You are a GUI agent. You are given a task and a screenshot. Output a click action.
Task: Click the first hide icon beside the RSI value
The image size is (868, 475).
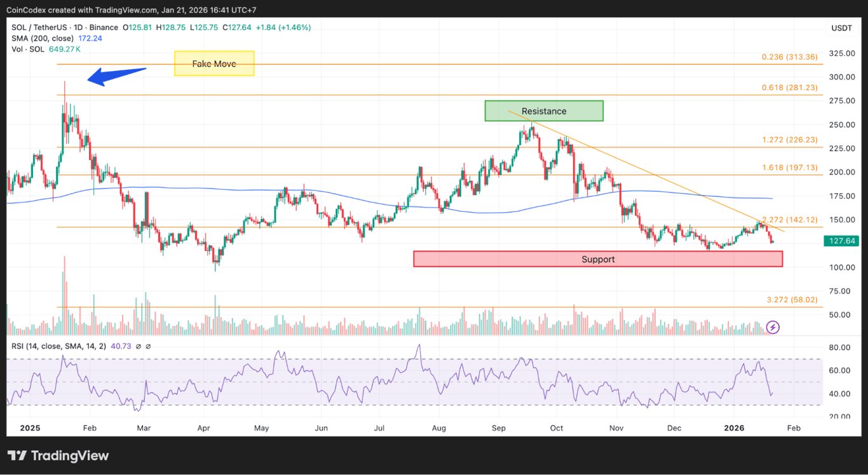[x=138, y=346]
